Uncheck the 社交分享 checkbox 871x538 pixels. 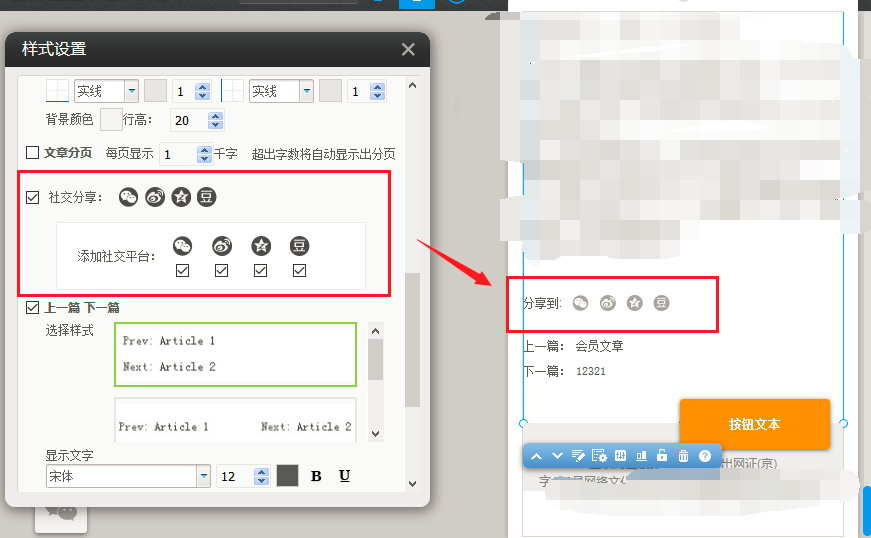tap(33, 197)
